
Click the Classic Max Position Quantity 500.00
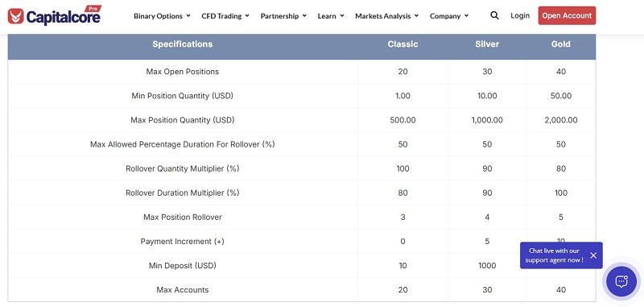402,120
